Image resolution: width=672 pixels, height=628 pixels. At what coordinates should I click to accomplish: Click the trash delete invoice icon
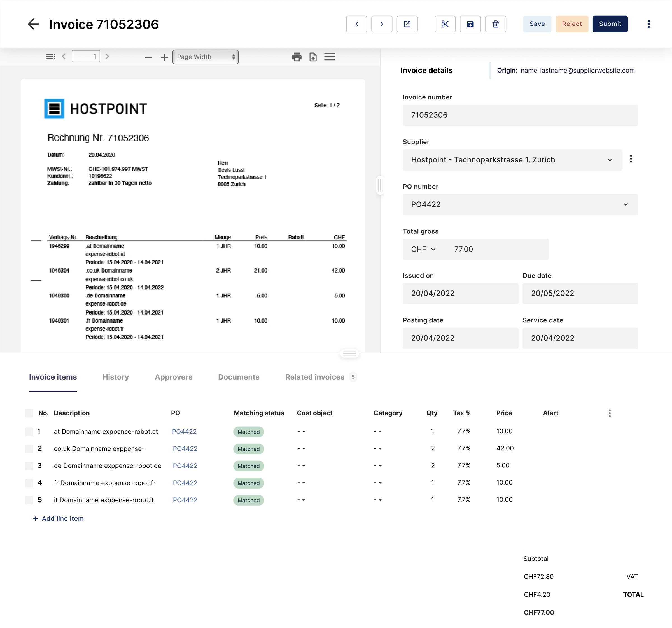click(x=495, y=24)
